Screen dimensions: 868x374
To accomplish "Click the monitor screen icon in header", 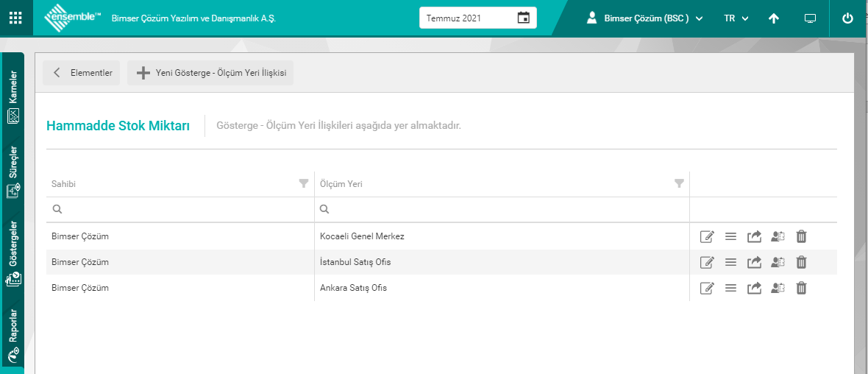I will click(x=810, y=18).
